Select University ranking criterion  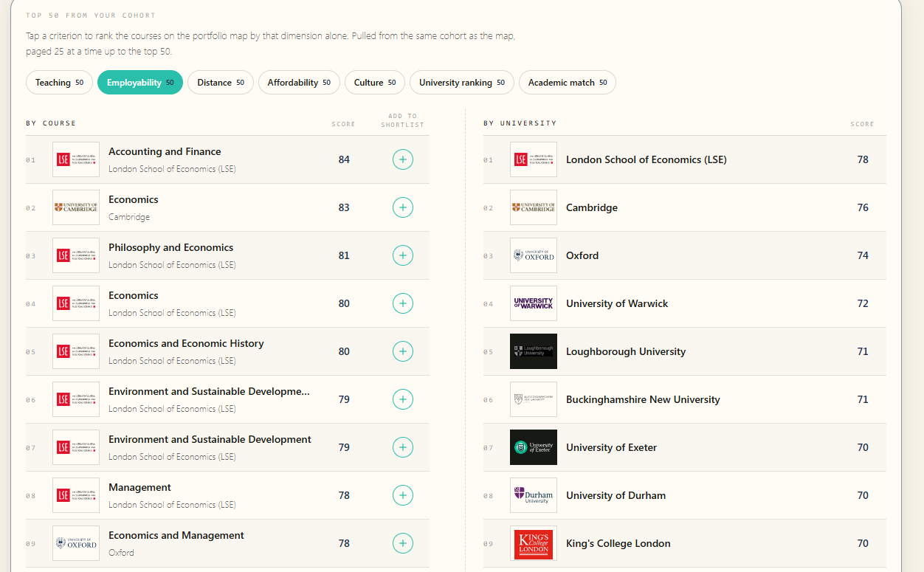pos(462,83)
